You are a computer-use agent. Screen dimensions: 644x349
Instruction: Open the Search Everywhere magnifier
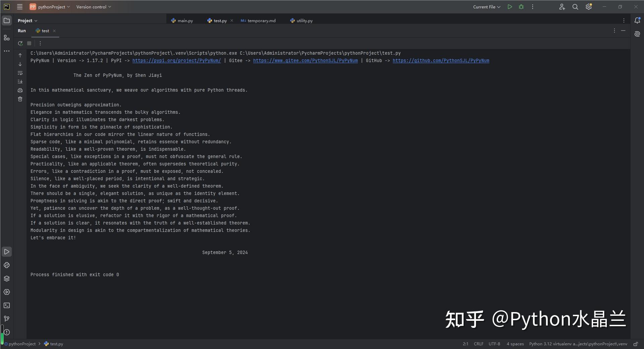(x=575, y=7)
